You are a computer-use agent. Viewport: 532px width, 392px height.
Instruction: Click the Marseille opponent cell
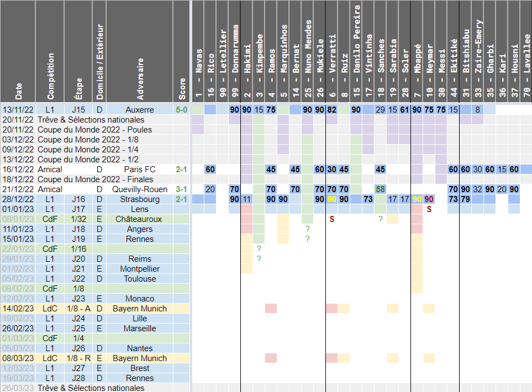[x=139, y=329]
